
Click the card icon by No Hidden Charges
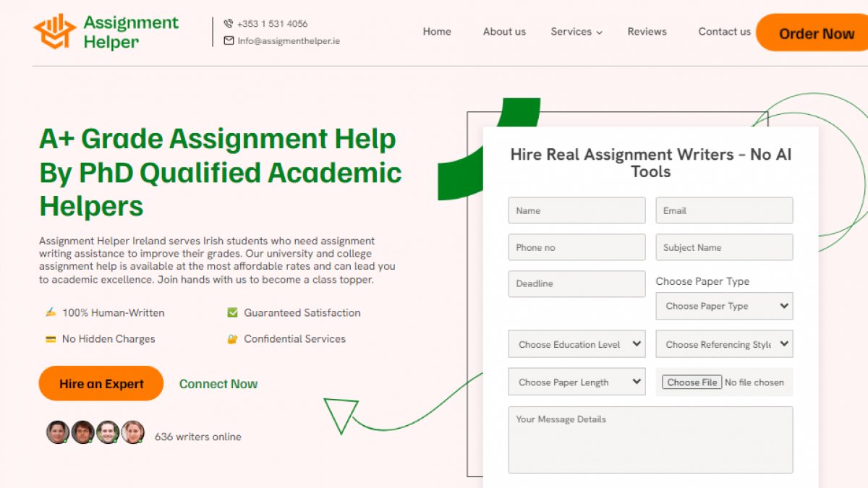(x=51, y=339)
